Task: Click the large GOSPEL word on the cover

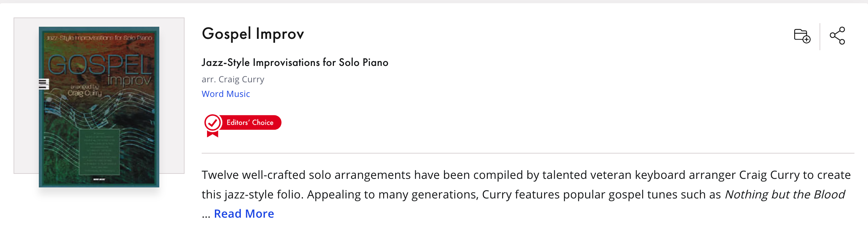Action: coord(100,65)
